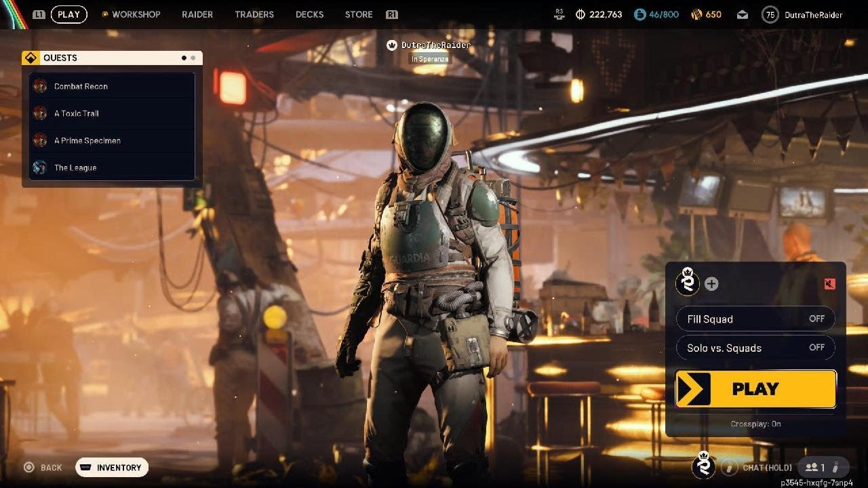
Task: Select first page dot in Quests panel
Action: click(x=184, y=58)
